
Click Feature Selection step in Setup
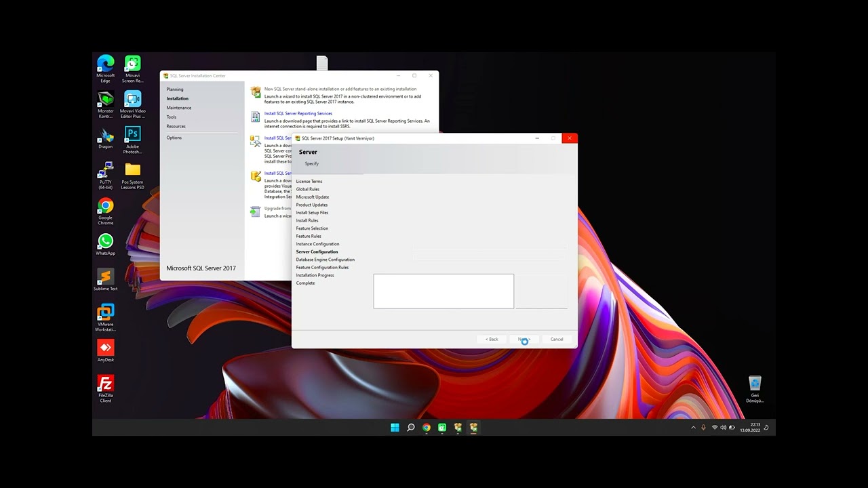point(312,228)
